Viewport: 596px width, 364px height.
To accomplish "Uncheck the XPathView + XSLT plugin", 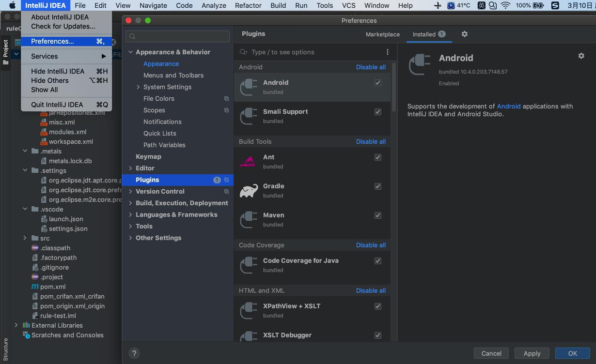I will click(378, 306).
